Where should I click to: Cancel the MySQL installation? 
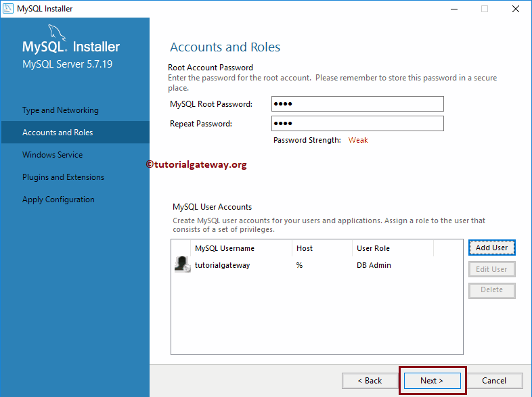(494, 381)
